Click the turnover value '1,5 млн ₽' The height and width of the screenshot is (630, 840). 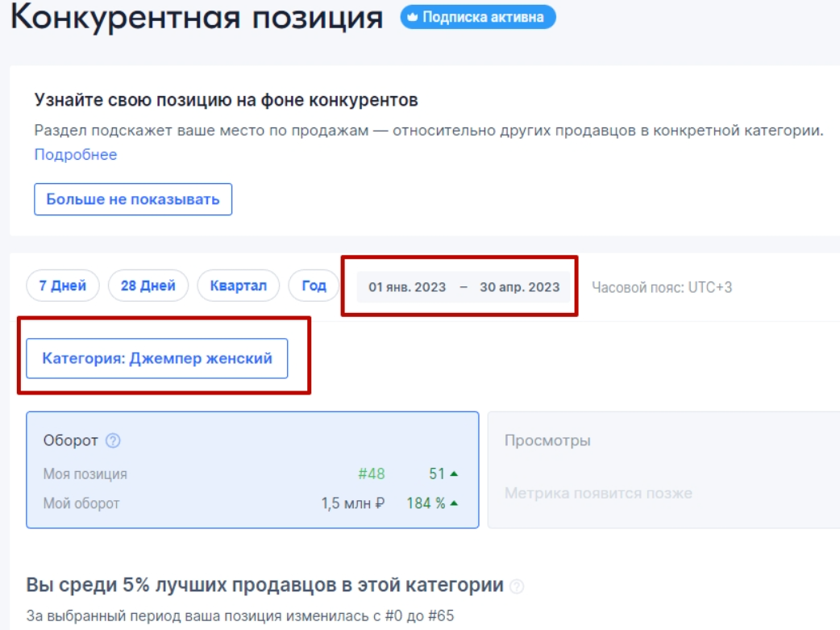353,503
